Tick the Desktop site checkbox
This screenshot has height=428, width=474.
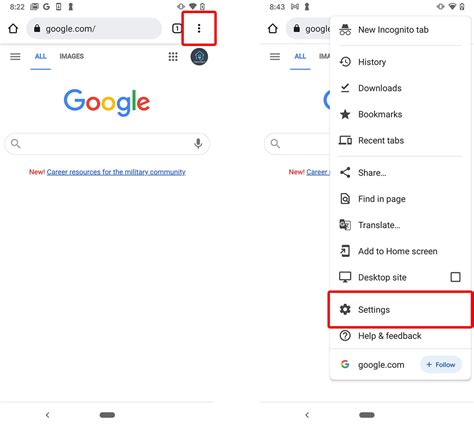click(x=455, y=277)
